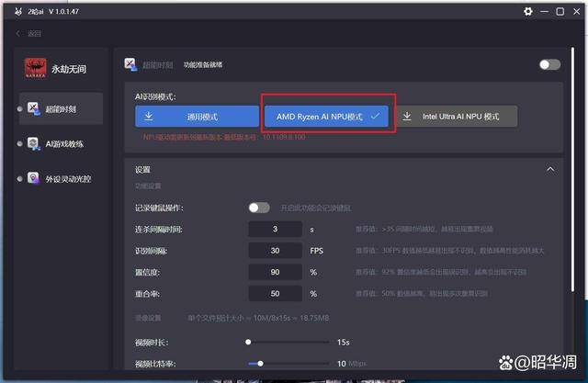Click the back arrow icon
The height and width of the screenshot is (383, 588).
point(18,33)
